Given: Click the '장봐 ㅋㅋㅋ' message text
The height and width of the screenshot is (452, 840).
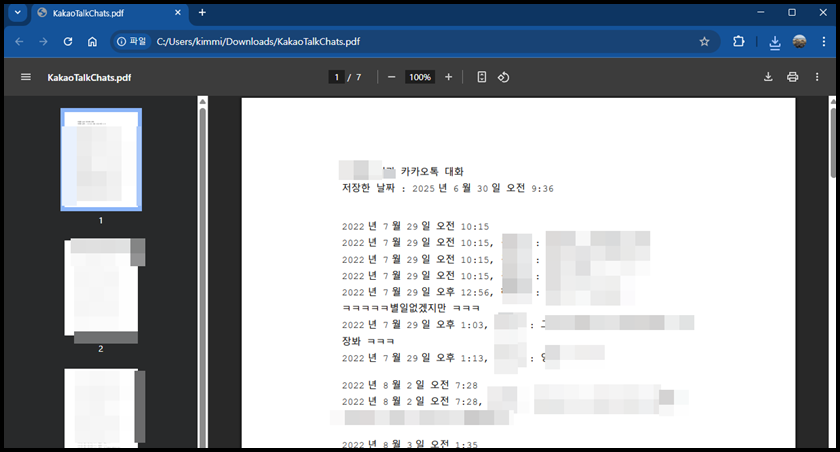Looking at the screenshot, I should click(x=368, y=341).
